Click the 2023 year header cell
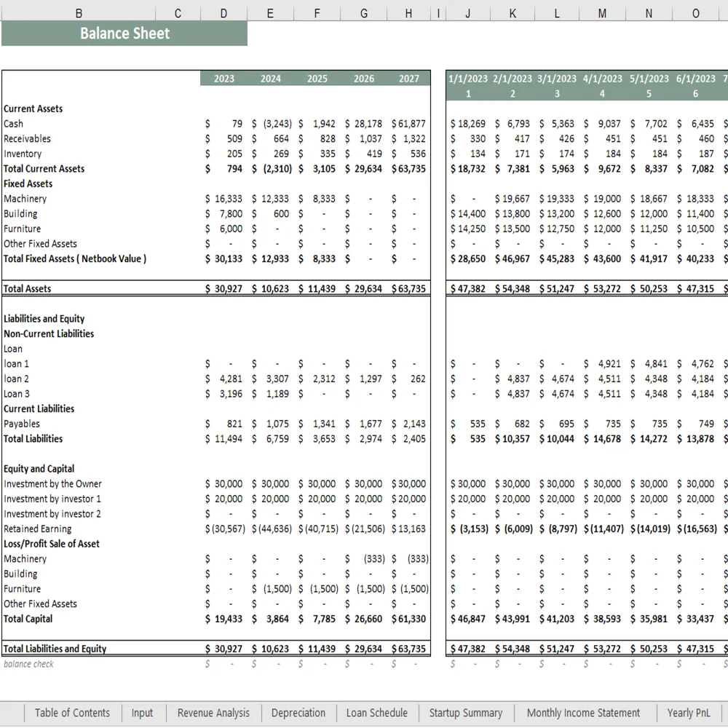Image resolution: width=728 pixels, height=728 pixels. (x=224, y=78)
